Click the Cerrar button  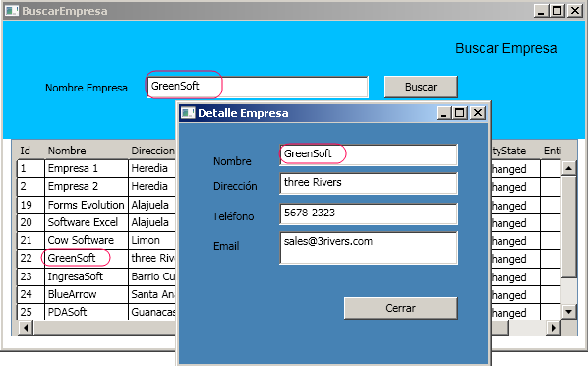(400, 308)
